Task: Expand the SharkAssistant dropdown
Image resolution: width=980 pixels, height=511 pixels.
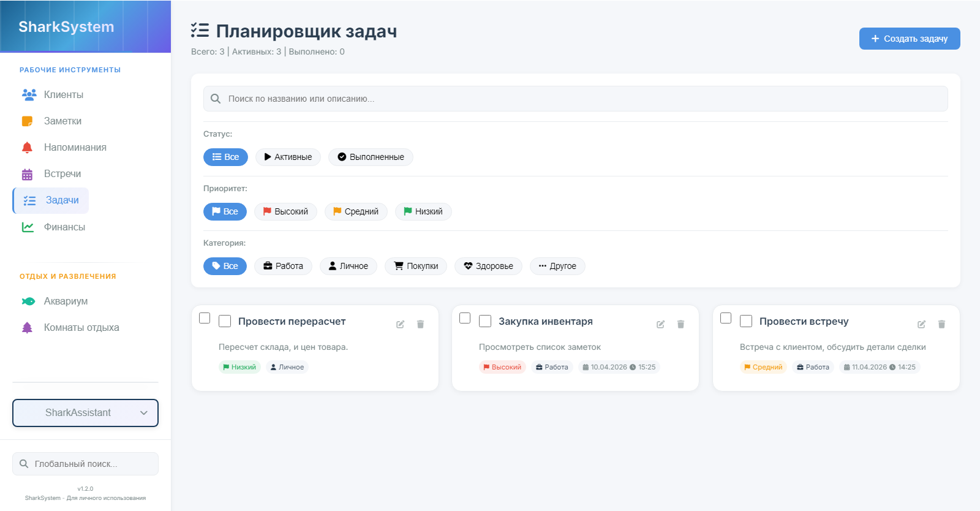Action: pyautogui.click(x=85, y=413)
